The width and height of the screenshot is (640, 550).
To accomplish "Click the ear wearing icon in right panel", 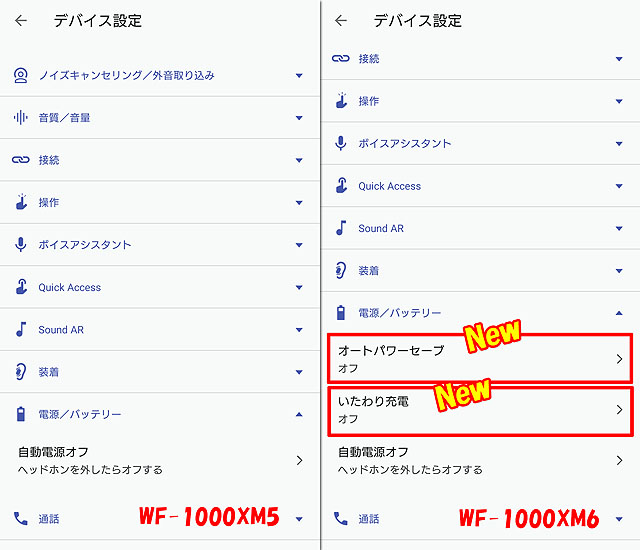I will tap(341, 270).
